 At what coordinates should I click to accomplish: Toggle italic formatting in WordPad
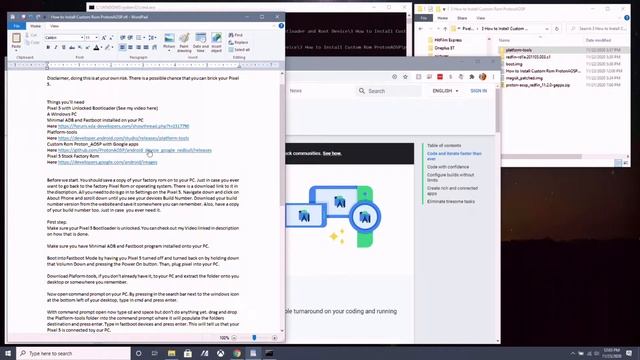coord(56,48)
